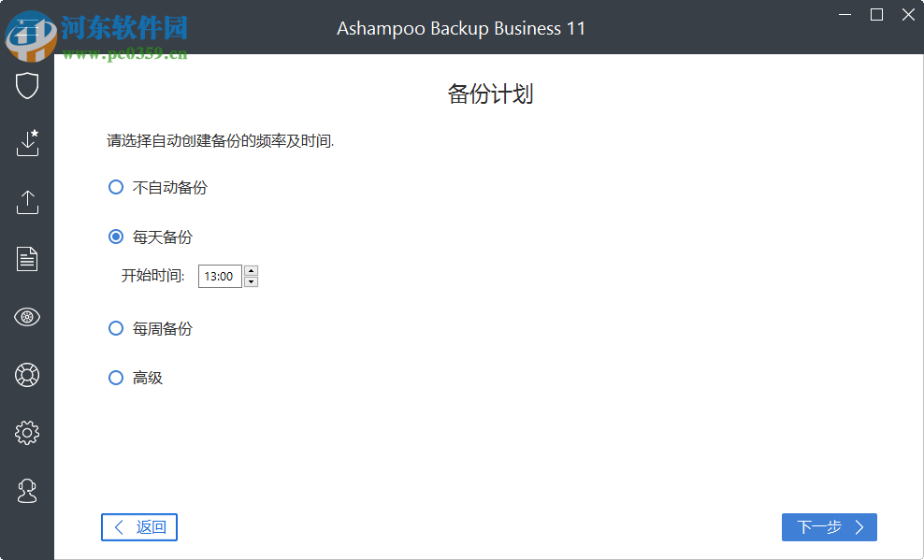Screen dimensions: 924x560
Task: Click the time increment up arrow
Action: coord(251,271)
